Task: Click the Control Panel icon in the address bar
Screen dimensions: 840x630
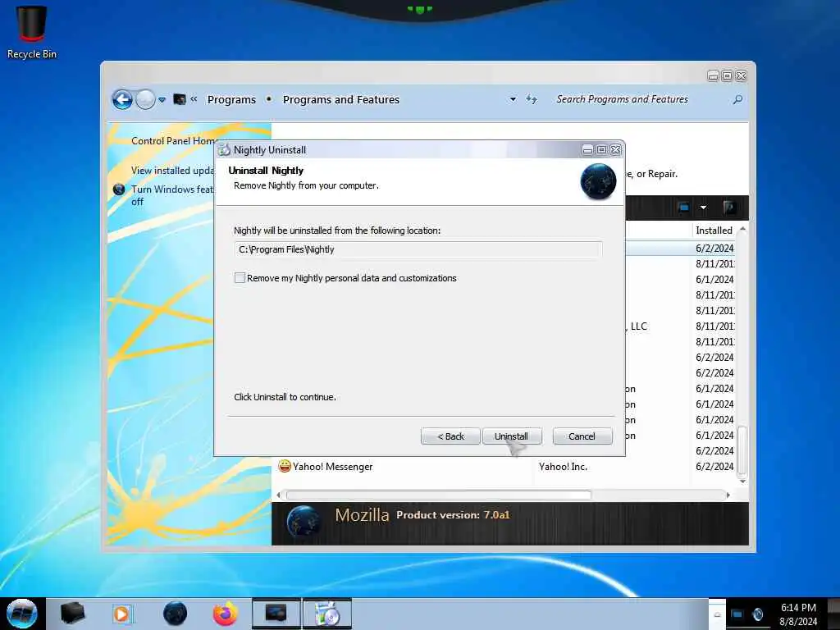Action: click(180, 99)
